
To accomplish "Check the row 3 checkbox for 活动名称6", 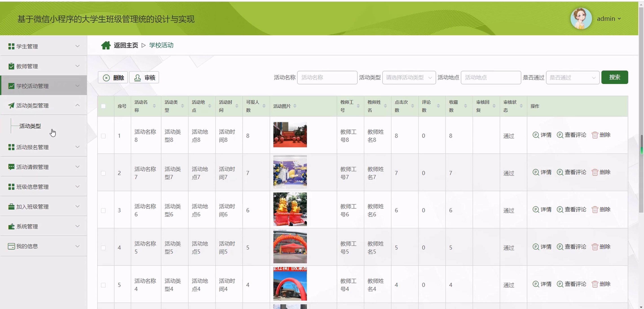I will tap(103, 210).
